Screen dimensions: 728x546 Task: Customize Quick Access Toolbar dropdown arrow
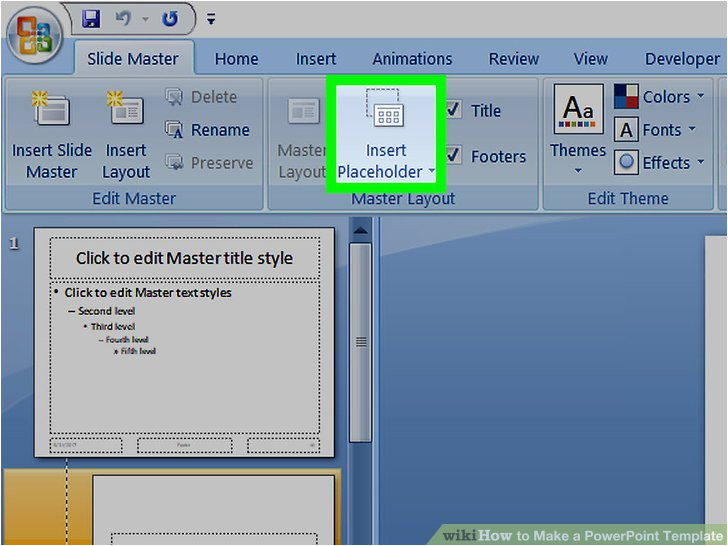(x=211, y=18)
